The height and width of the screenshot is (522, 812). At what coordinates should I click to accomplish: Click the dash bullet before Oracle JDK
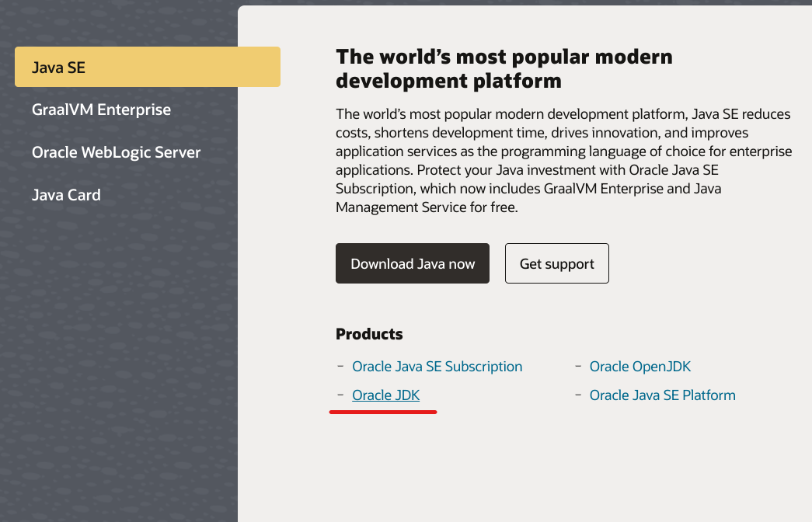click(340, 395)
